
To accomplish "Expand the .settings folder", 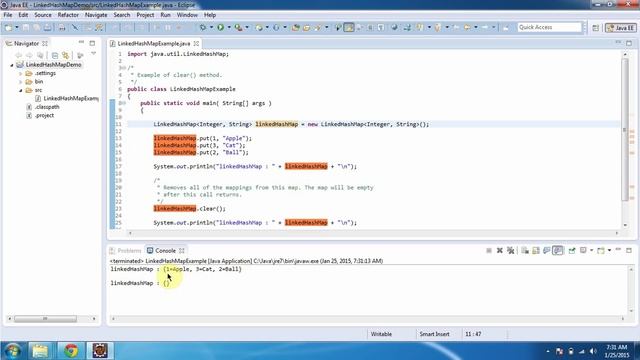I will point(20,73).
